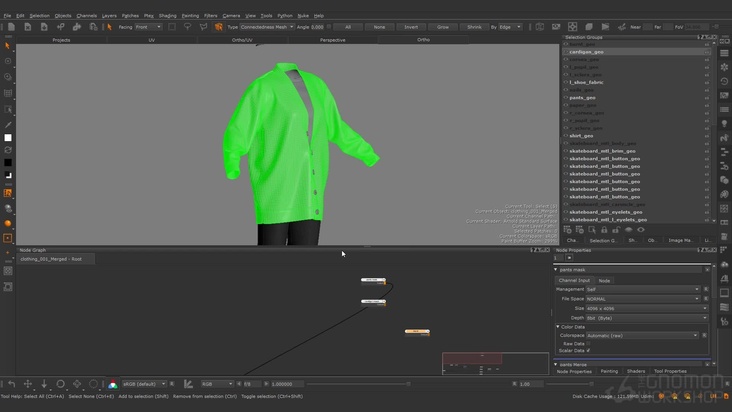
Task: Click the Save project icon in toolbar
Action: point(44,27)
